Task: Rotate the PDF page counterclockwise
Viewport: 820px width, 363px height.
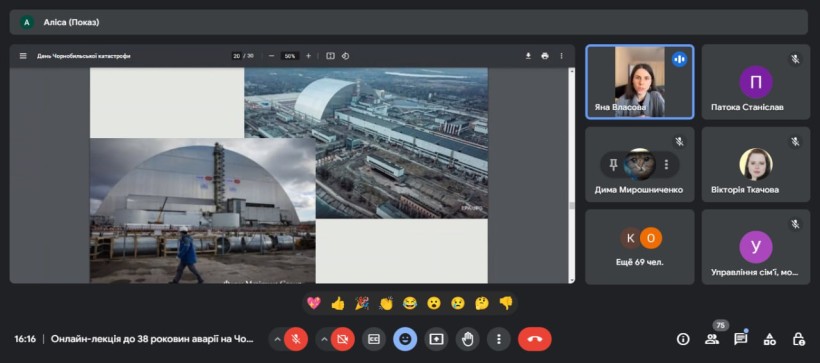Action: pos(346,56)
